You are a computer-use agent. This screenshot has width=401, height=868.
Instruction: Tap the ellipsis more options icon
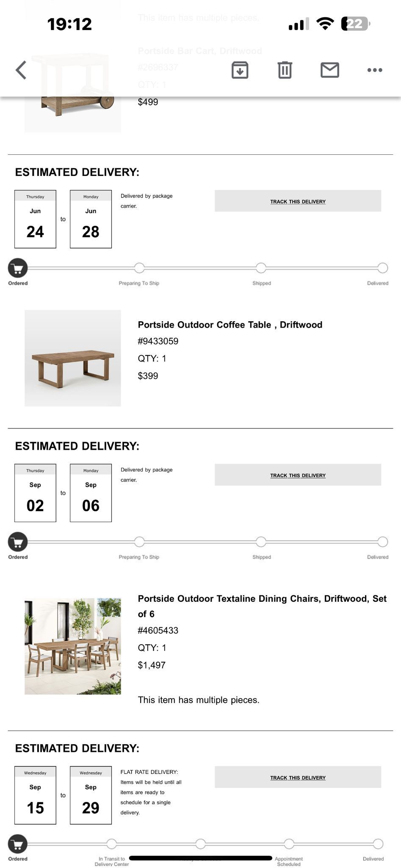[x=373, y=70]
